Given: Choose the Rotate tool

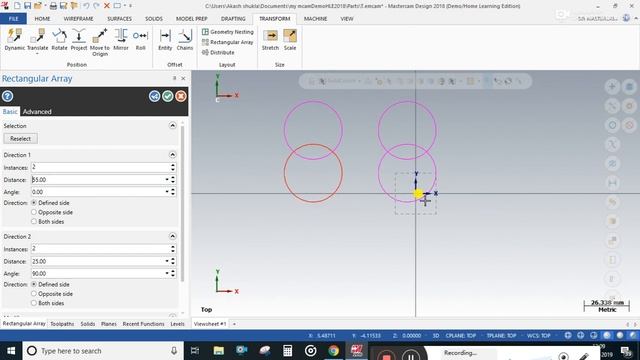Looking at the screenshot, I should 59,40.
